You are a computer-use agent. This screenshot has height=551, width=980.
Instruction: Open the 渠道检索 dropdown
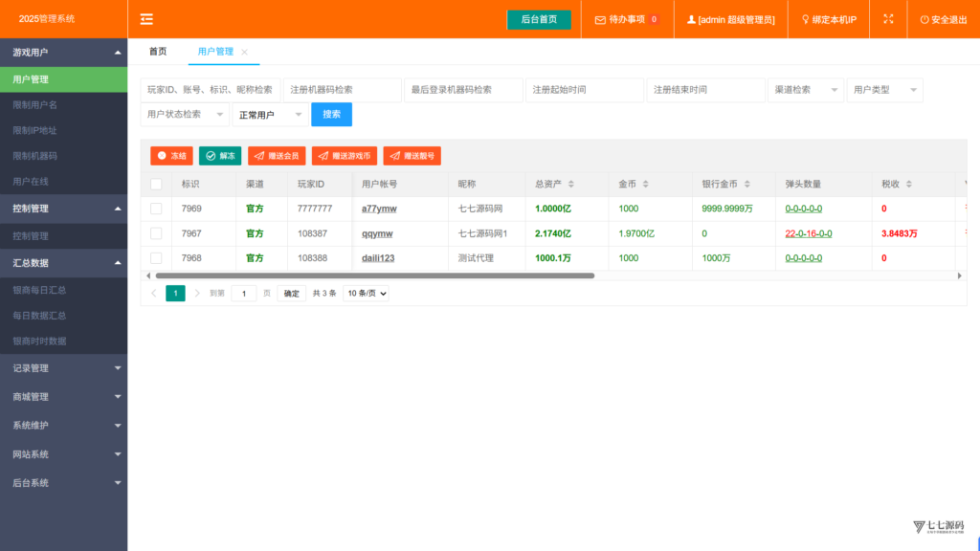coord(806,90)
